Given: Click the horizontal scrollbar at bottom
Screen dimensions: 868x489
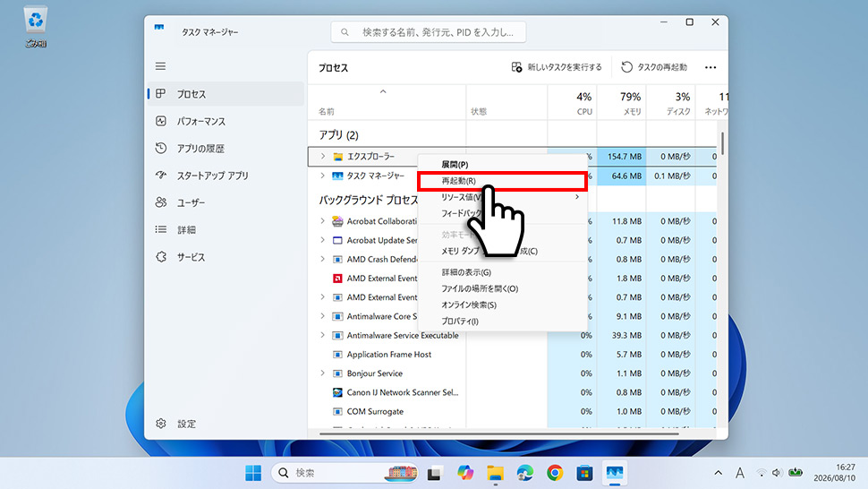Looking at the screenshot, I should click(498, 433).
